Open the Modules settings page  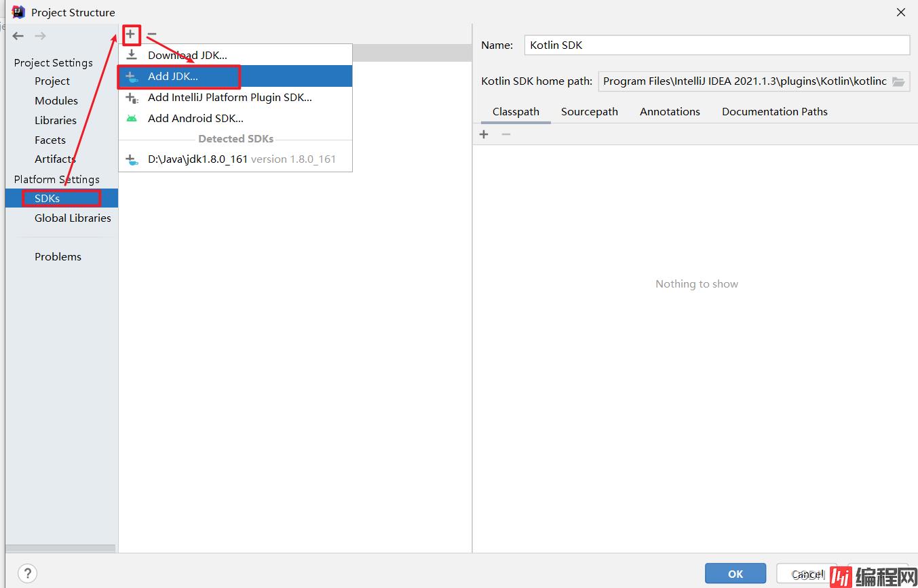[x=56, y=100]
